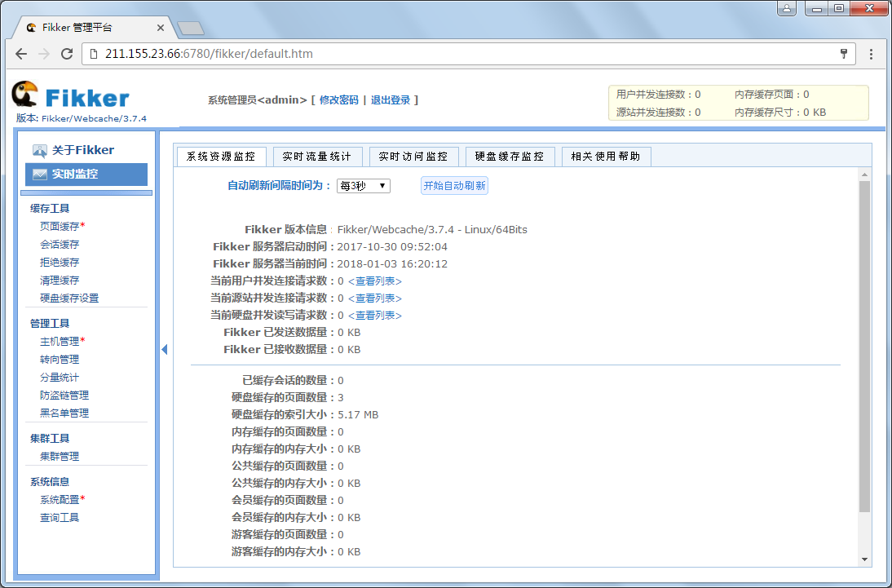This screenshot has width=892, height=588.
Task: Open 分量统计 in the sidebar
Action: 60,378
